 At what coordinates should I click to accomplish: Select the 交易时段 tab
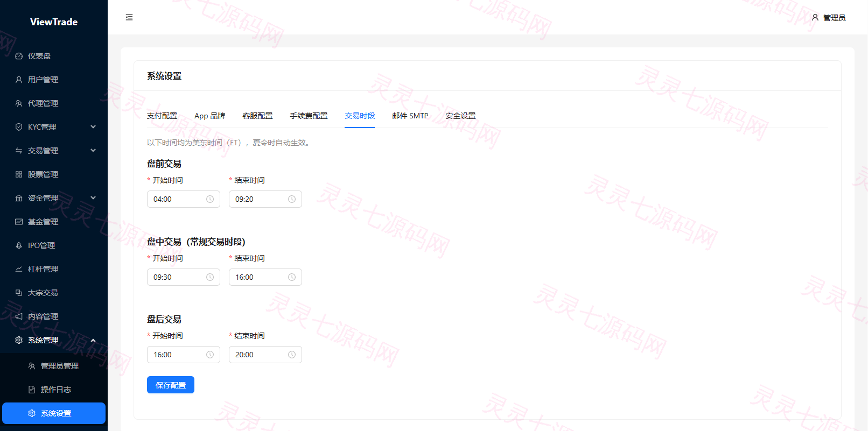(360, 116)
